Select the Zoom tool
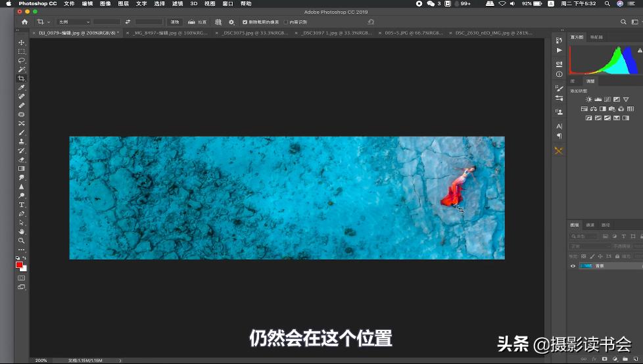643x364 pixels. tap(21, 240)
